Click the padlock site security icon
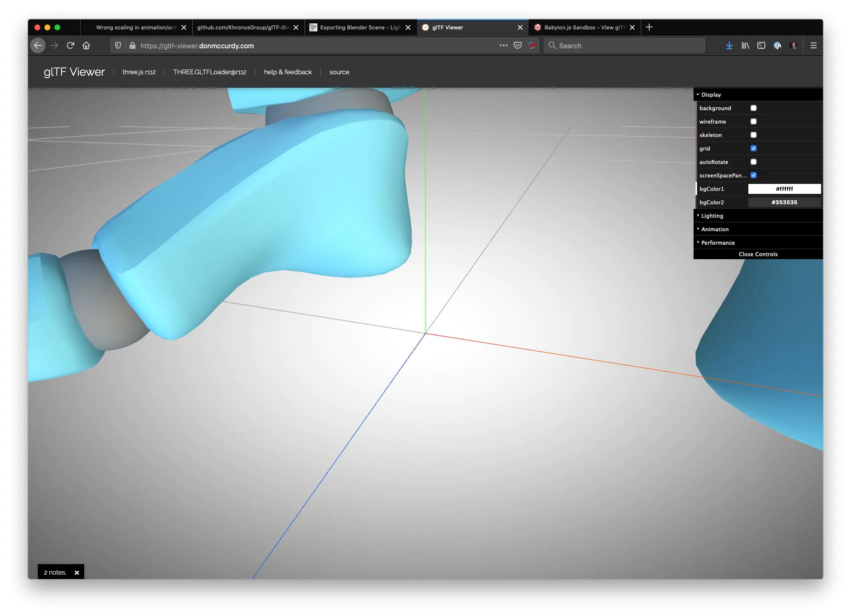851x616 pixels. click(x=132, y=45)
